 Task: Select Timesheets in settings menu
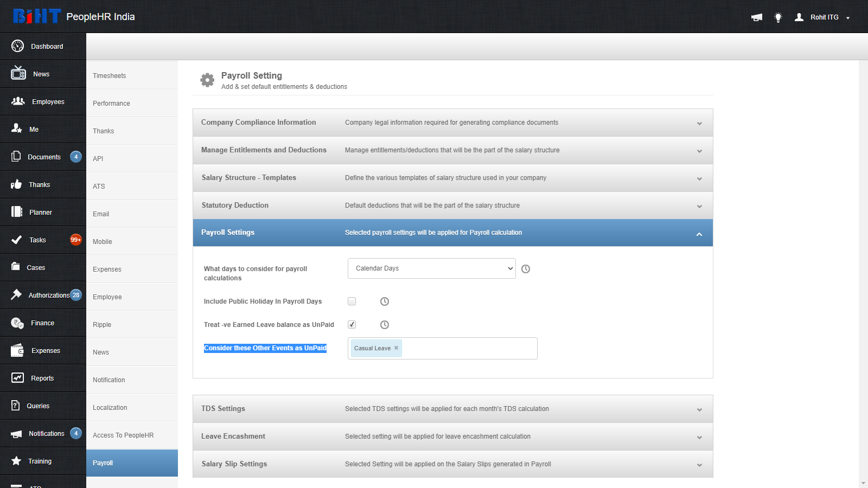132,76
